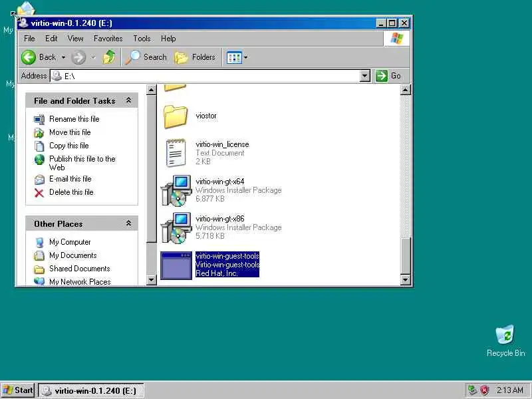
Task: Open My Computer in Other Places
Action: pos(70,242)
